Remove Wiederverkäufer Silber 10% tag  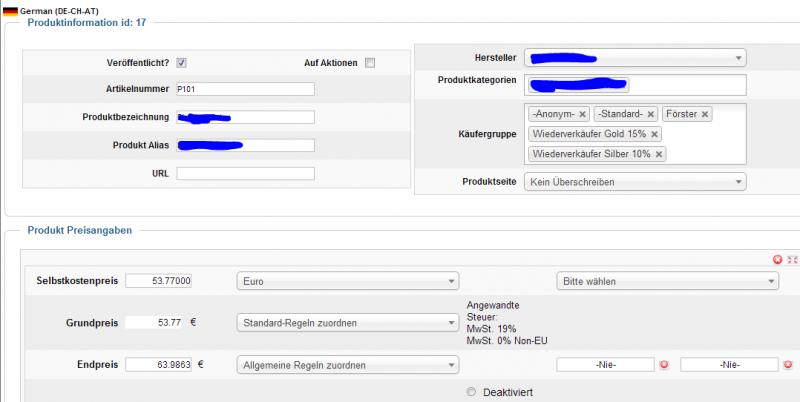660,154
